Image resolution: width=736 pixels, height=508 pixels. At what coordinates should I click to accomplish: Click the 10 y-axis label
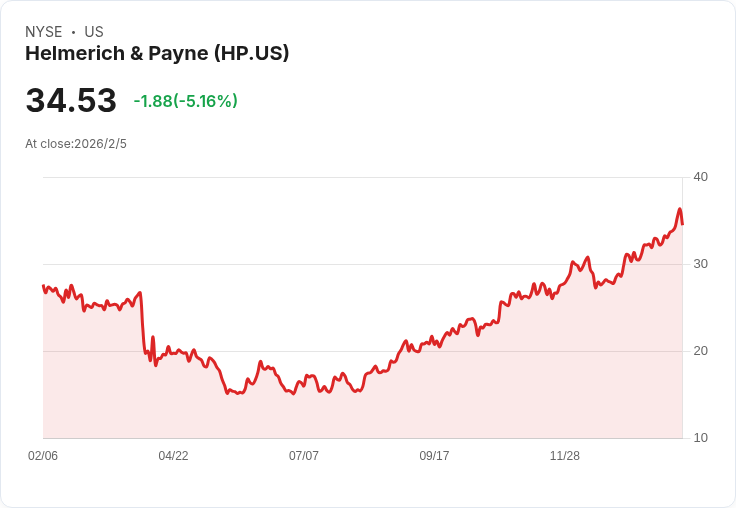[700, 438]
